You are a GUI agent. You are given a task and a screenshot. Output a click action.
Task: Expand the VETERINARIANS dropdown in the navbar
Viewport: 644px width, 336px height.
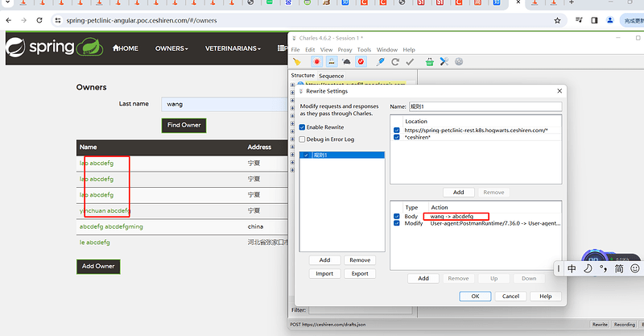tap(233, 48)
